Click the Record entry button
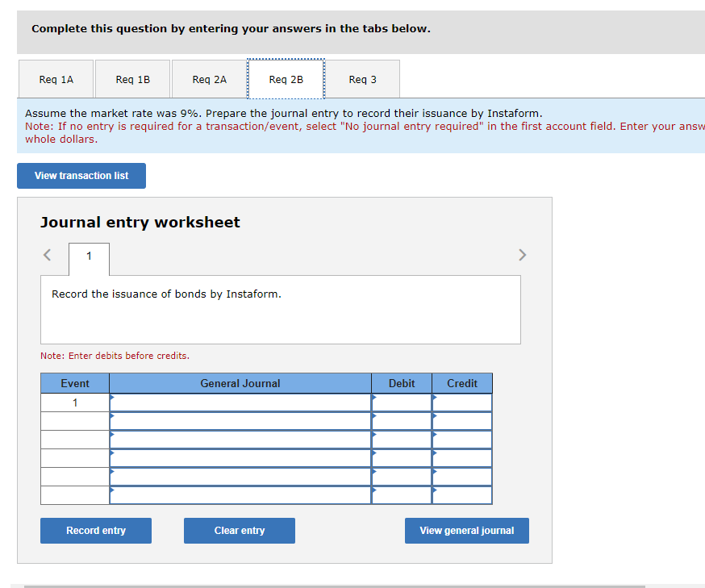Viewport: 705px width, 588px height. tap(96, 531)
